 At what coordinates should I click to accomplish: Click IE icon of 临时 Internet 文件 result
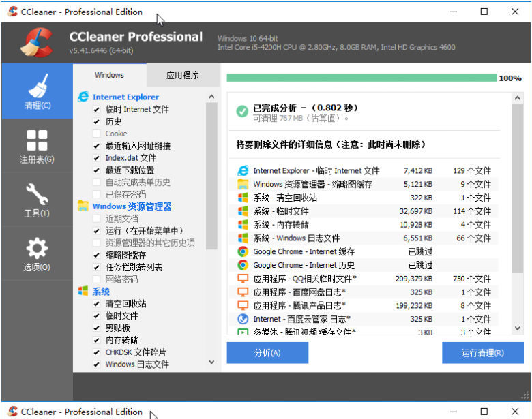[x=243, y=170]
